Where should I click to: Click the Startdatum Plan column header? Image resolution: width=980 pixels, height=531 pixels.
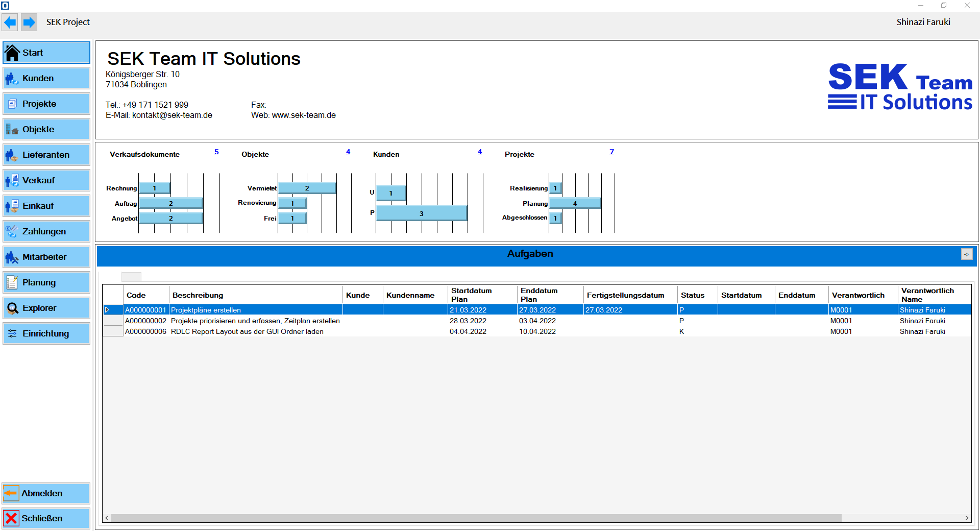click(x=483, y=295)
